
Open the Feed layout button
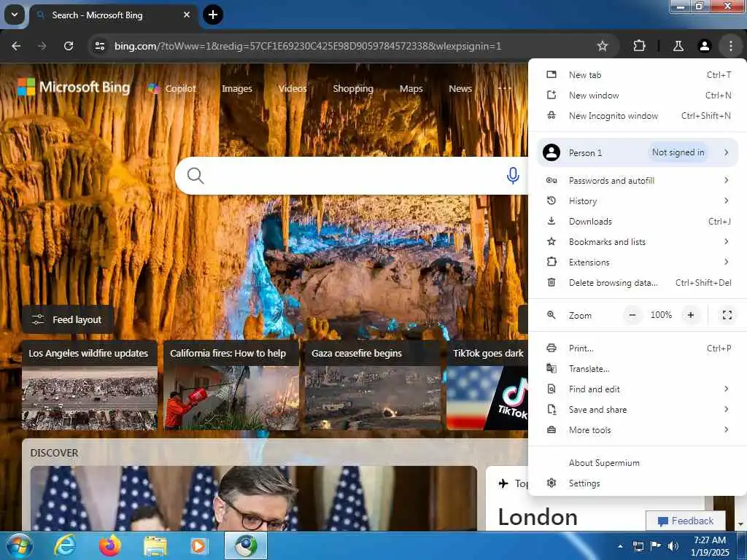point(67,319)
